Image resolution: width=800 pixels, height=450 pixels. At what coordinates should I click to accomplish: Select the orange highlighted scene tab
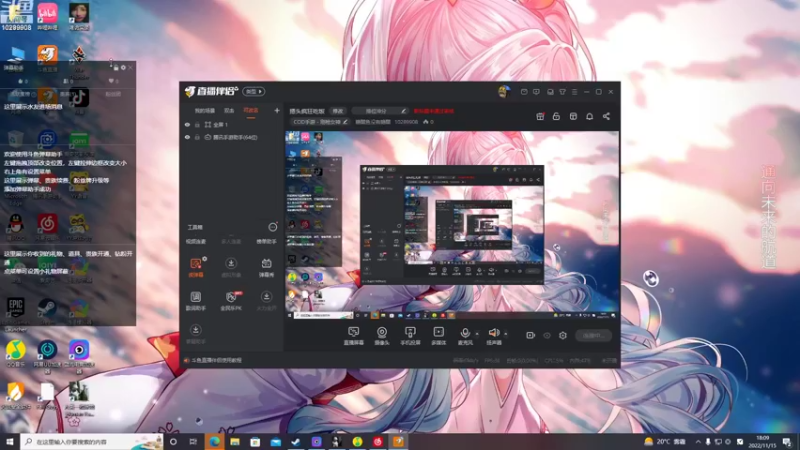pyautogui.click(x=251, y=111)
